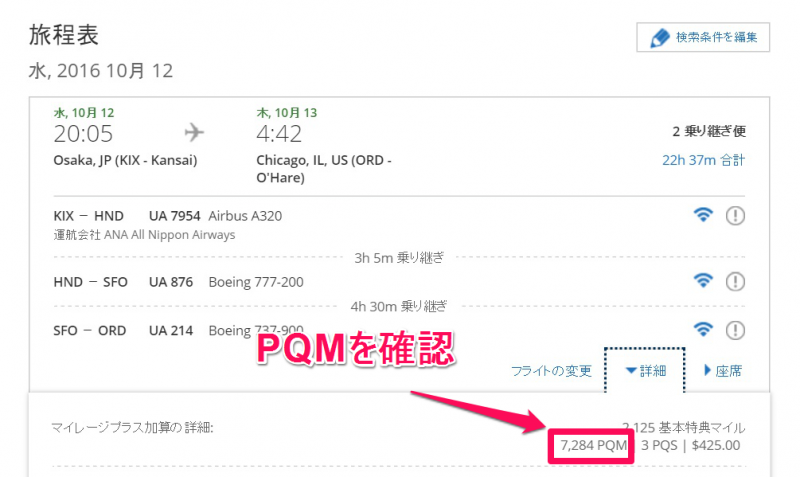The image size is (800, 477).
Task: Click the Wi-Fi icon on the HND–SFO row
Action: click(703, 281)
